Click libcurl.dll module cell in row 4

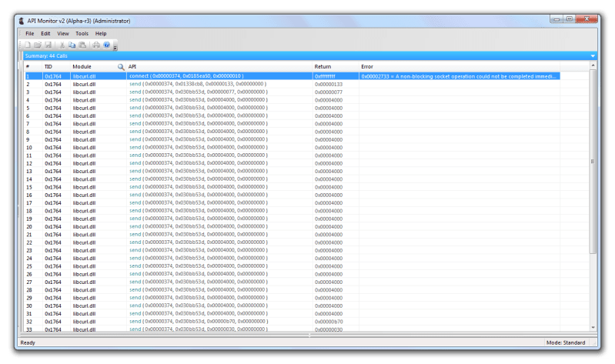(x=84, y=100)
